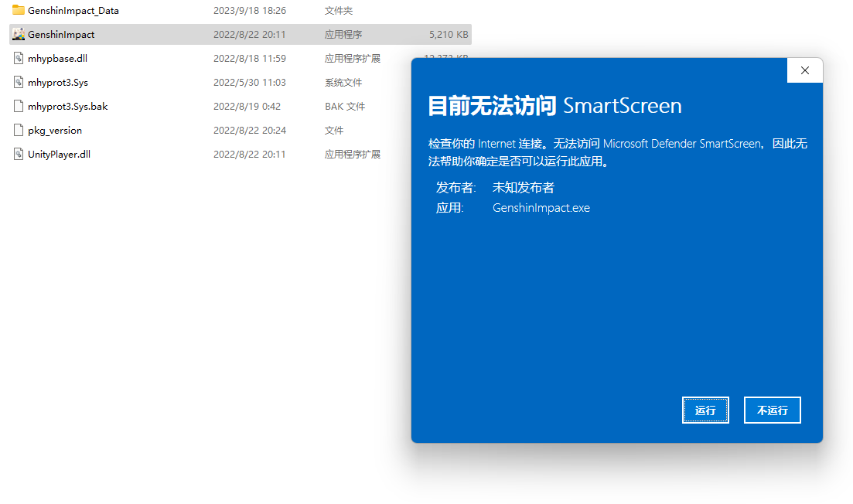853x504 pixels.
Task: Click the mhyprot3.Sys file icon
Action: (x=19, y=83)
